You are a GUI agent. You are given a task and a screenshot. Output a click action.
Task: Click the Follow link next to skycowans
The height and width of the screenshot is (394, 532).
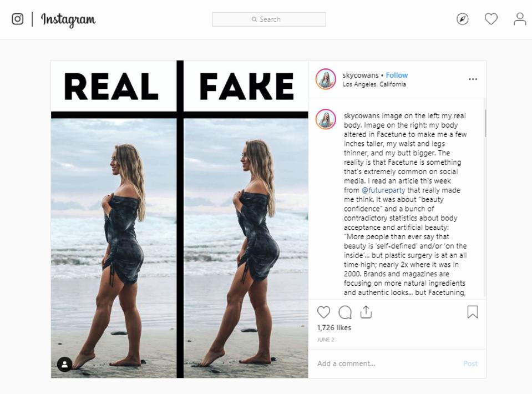coord(397,75)
